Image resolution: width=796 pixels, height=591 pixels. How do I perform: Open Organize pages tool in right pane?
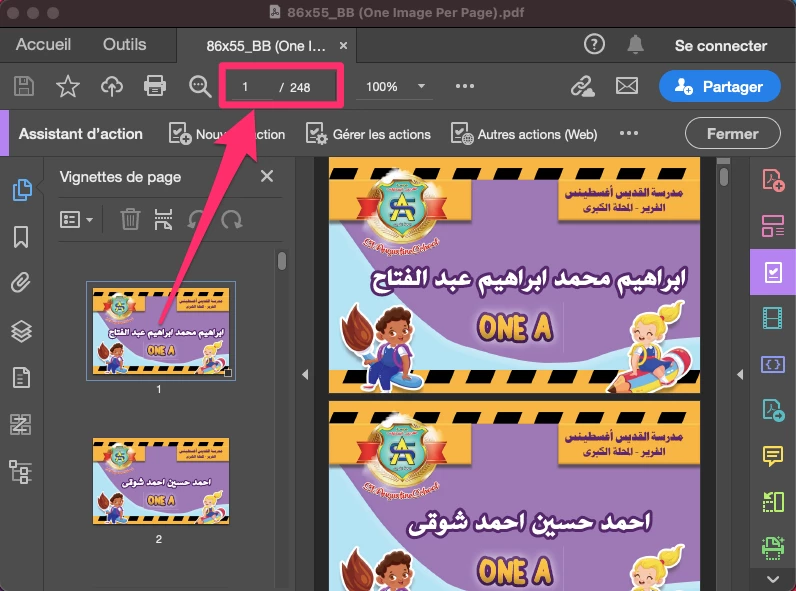[773, 226]
